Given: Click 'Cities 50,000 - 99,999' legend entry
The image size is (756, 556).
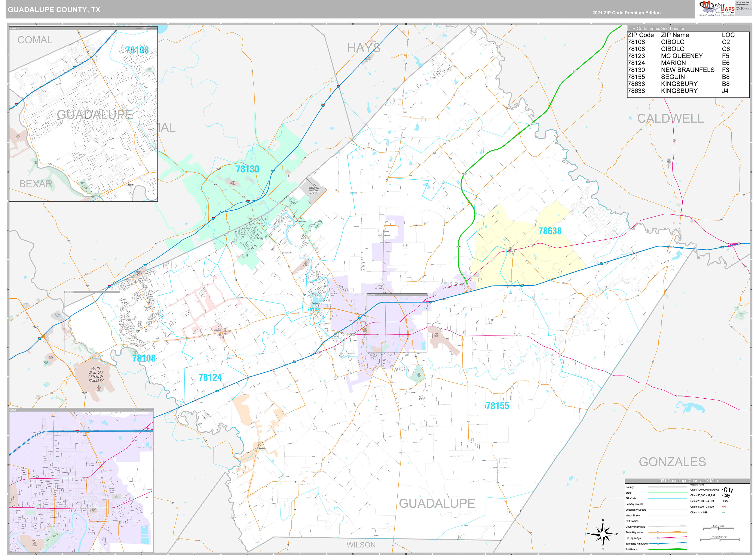Looking at the screenshot, I should [710, 495].
